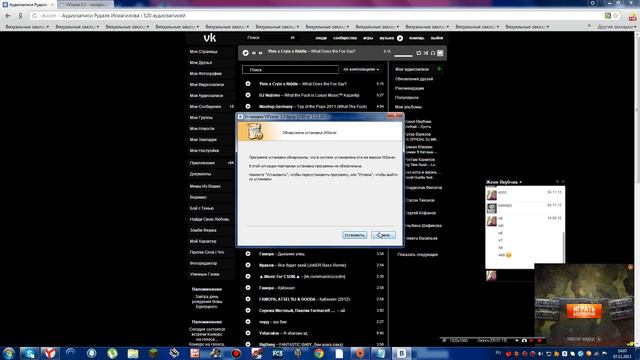
Task: Play current track in the VK audio player
Action: click(x=245, y=53)
